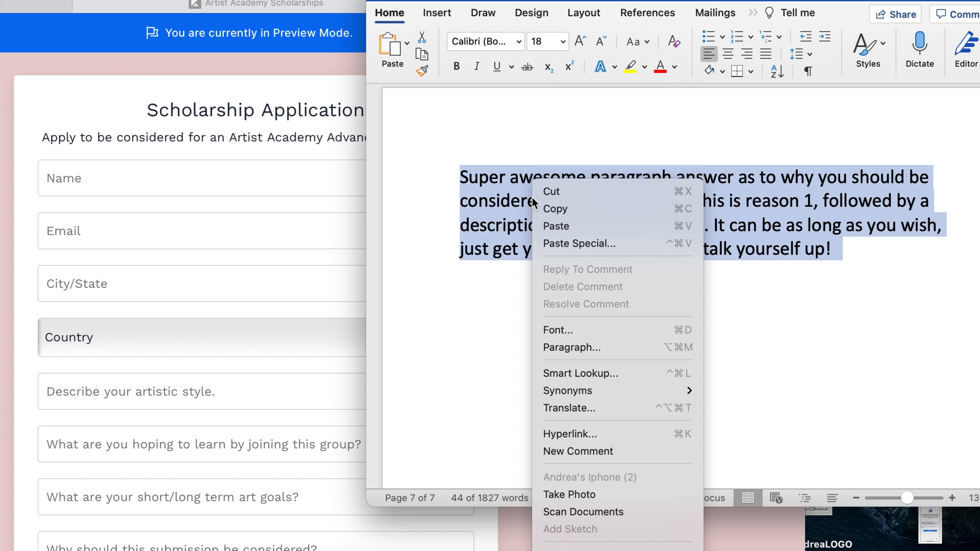
Task: Increase font size icon
Action: click(x=580, y=41)
